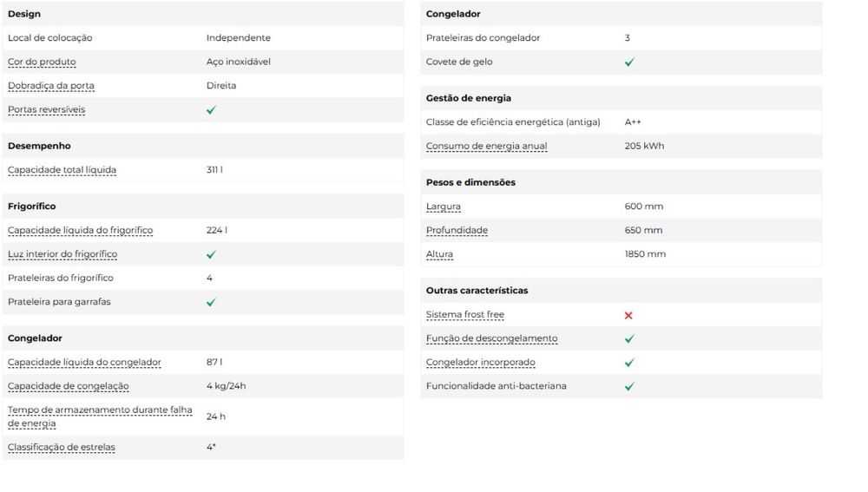The width and height of the screenshot is (868, 492).
Task: Click the Gestão de energia section header
Action: click(x=469, y=99)
